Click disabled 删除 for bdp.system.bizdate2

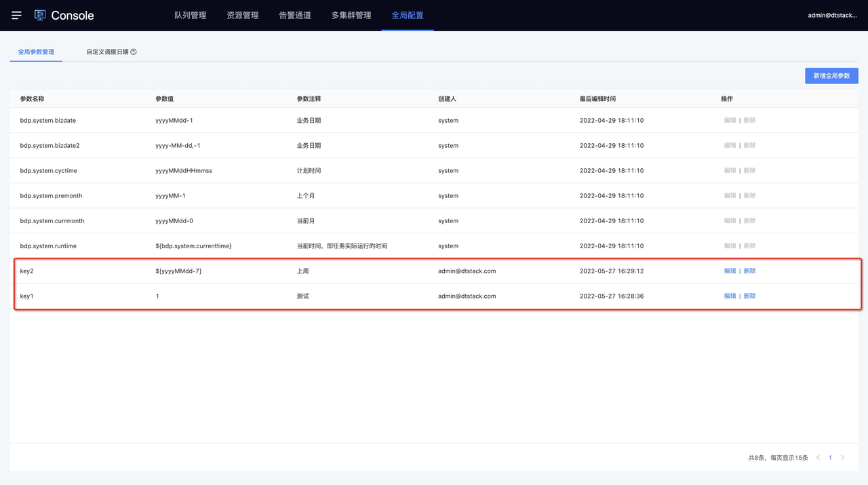coord(749,145)
